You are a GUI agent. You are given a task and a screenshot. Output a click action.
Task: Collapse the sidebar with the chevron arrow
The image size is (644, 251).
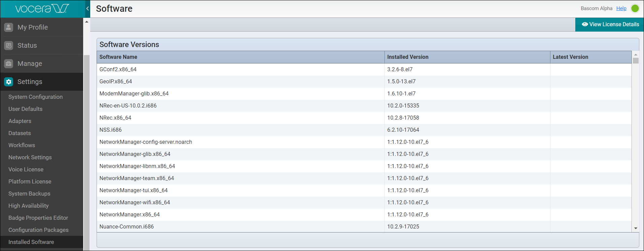(88, 8)
